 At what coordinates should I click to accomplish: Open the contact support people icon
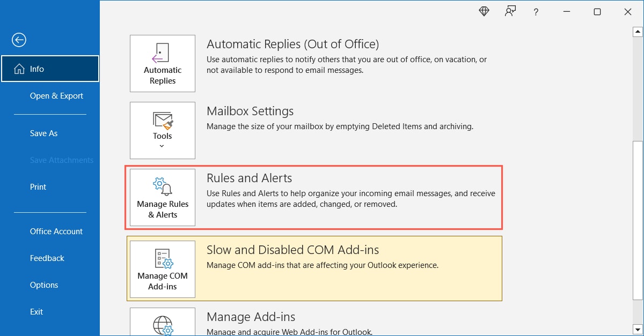tap(510, 11)
